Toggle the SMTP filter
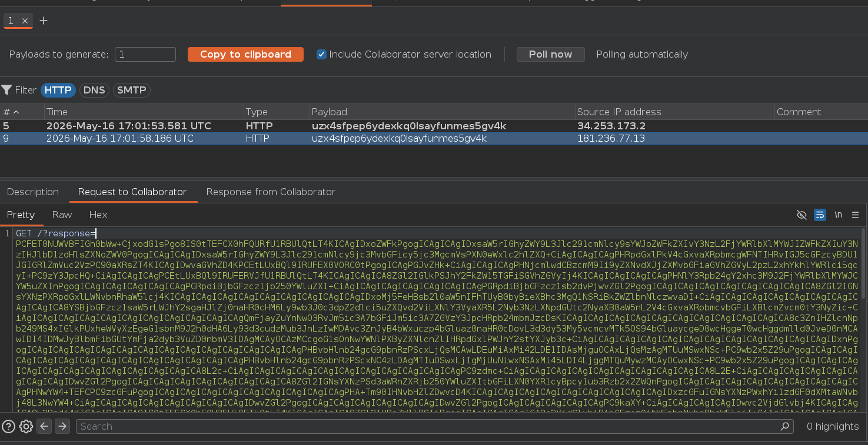 click(x=132, y=90)
